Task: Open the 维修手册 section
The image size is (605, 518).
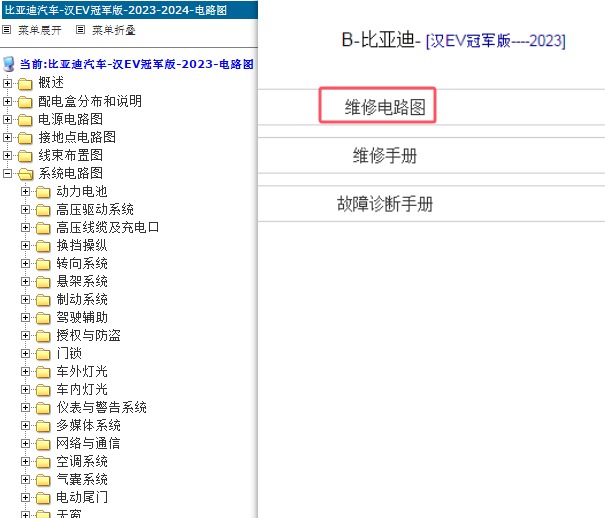Action: (x=385, y=155)
